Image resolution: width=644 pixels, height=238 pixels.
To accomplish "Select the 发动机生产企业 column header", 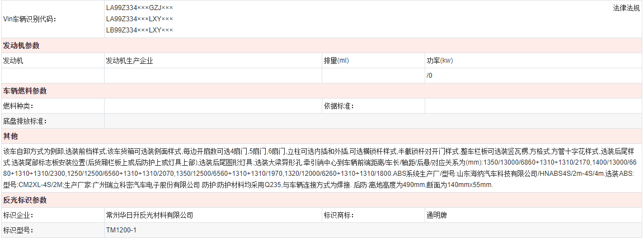I will pyautogui.click(x=129, y=60).
